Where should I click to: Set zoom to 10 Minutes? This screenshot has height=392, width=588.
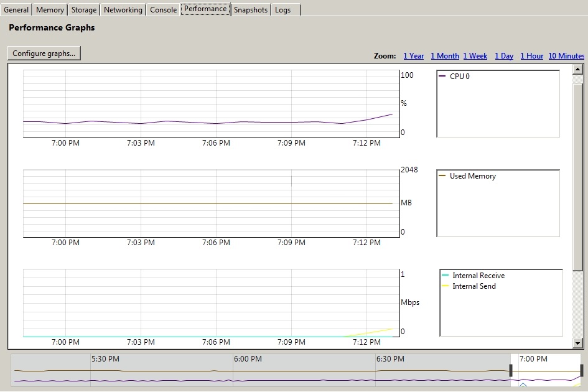tap(566, 56)
